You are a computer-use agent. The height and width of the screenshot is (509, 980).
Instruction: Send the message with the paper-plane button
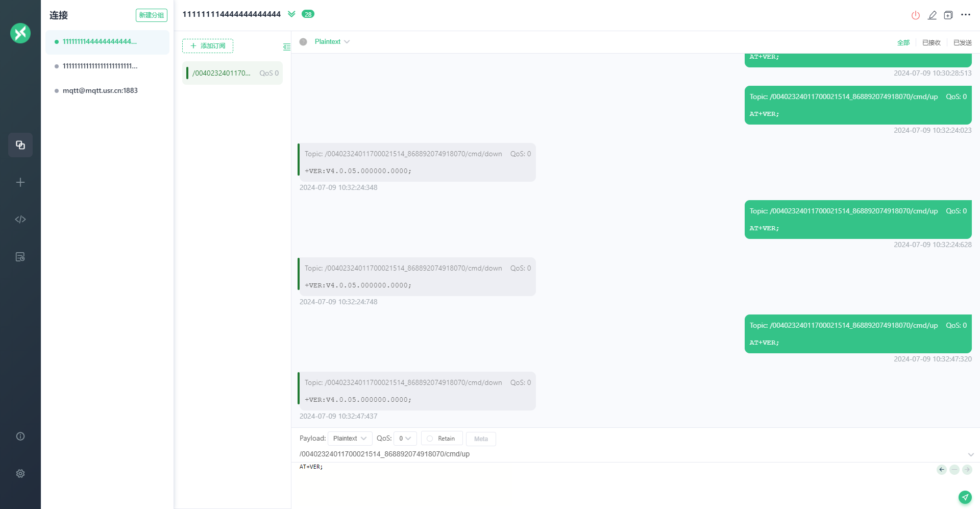point(965,497)
